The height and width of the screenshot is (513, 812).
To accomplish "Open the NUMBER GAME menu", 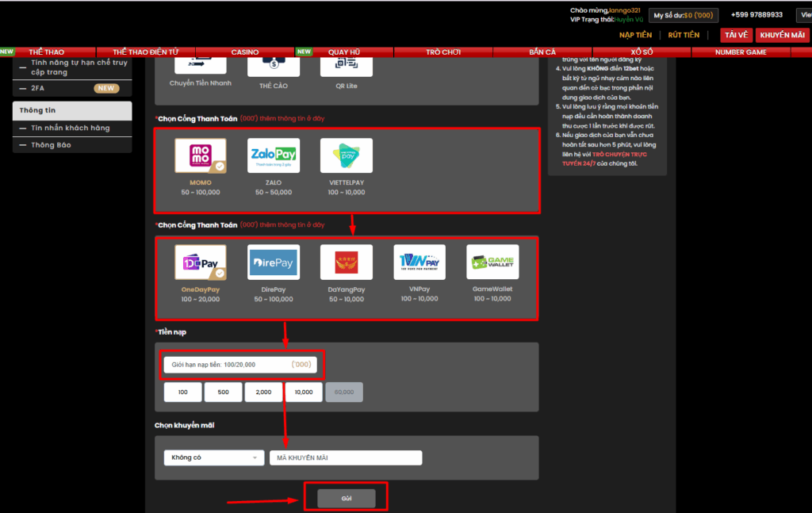I will point(741,52).
